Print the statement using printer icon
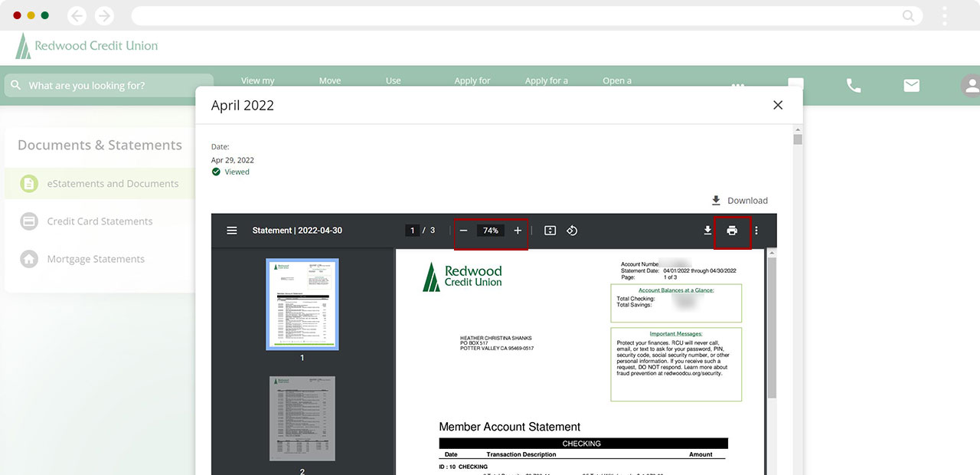This screenshot has height=475, width=980. pos(732,231)
